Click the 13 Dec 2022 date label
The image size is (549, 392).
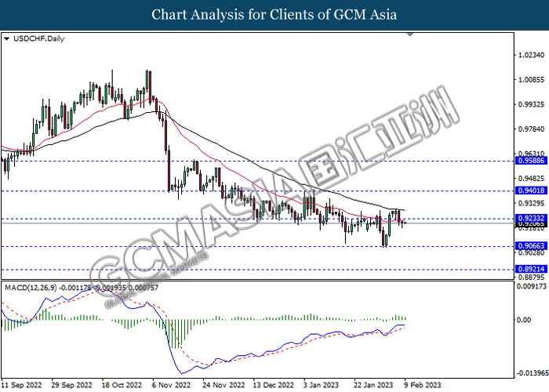[x=274, y=385]
